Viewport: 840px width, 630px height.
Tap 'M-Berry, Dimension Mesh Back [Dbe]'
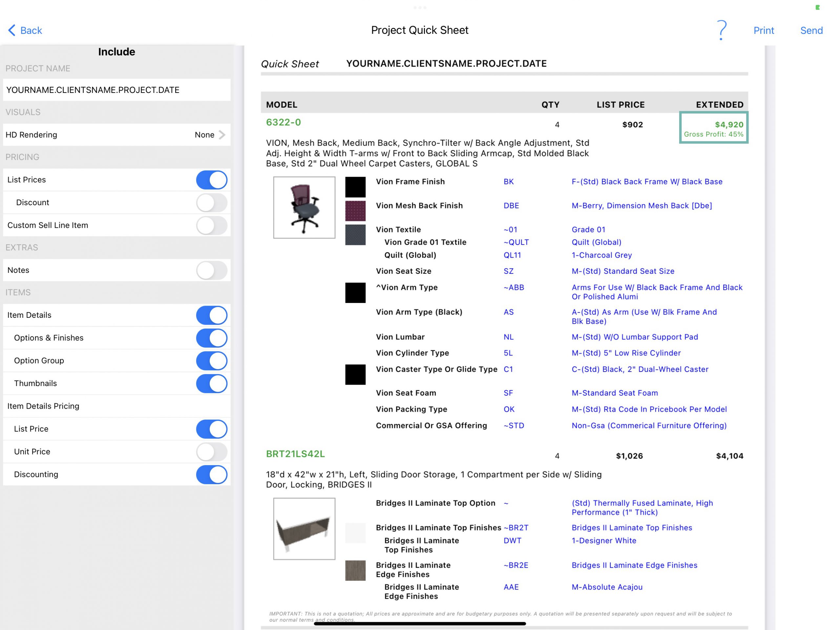click(642, 206)
